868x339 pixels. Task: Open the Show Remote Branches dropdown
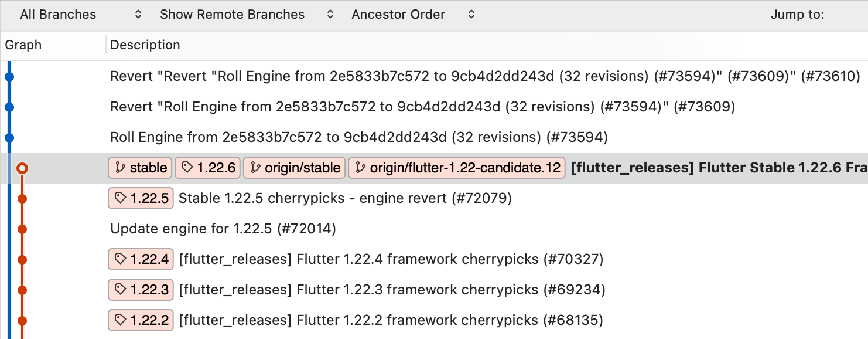click(x=246, y=15)
